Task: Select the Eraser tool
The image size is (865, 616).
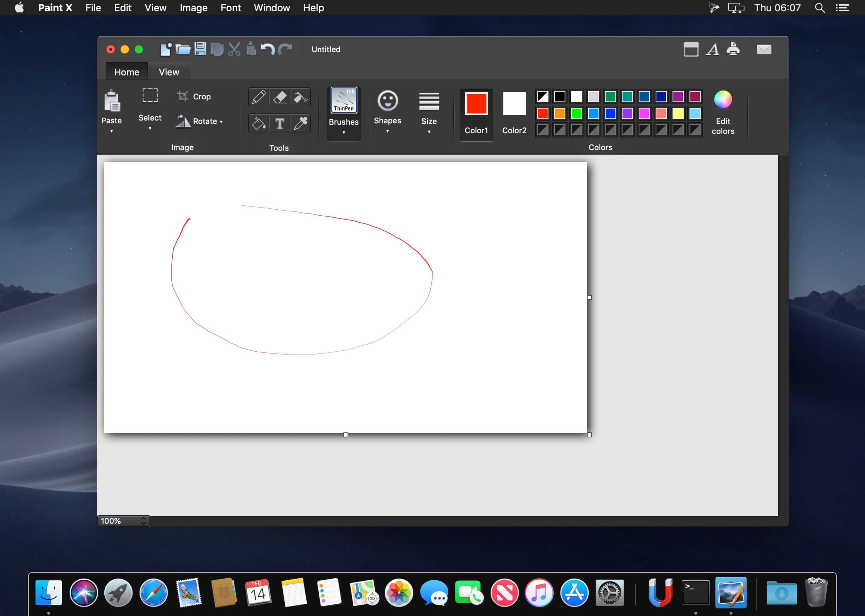Action: 280,98
